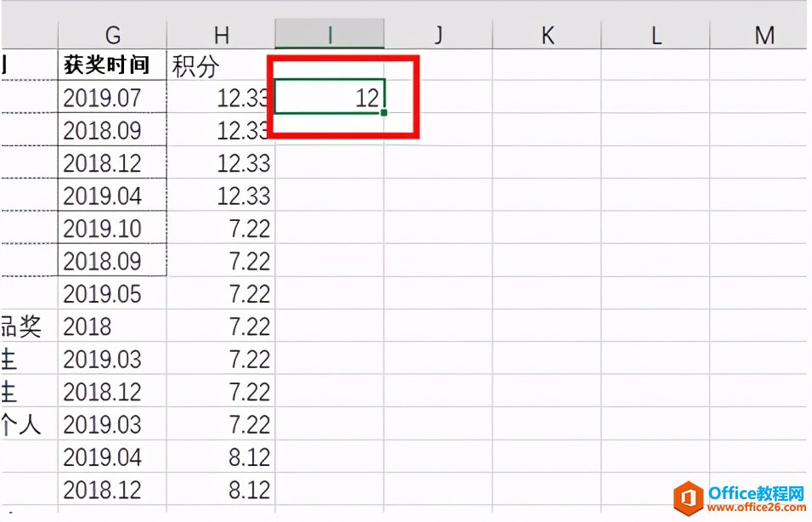This screenshot has height=522, width=812.
Task: Click the partially visible 个人 cell
Action: (x=30, y=424)
